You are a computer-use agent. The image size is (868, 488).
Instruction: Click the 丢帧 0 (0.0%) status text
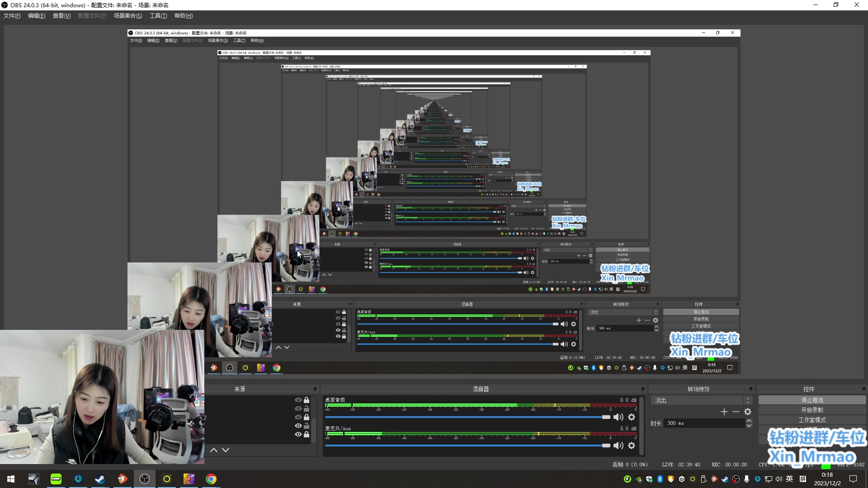coord(630,465)
